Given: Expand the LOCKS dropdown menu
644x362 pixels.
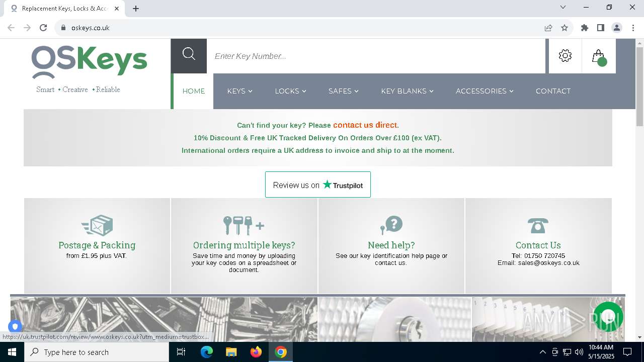Looking at the screenshot, I should pyautogui.click(x=291, y=91).
